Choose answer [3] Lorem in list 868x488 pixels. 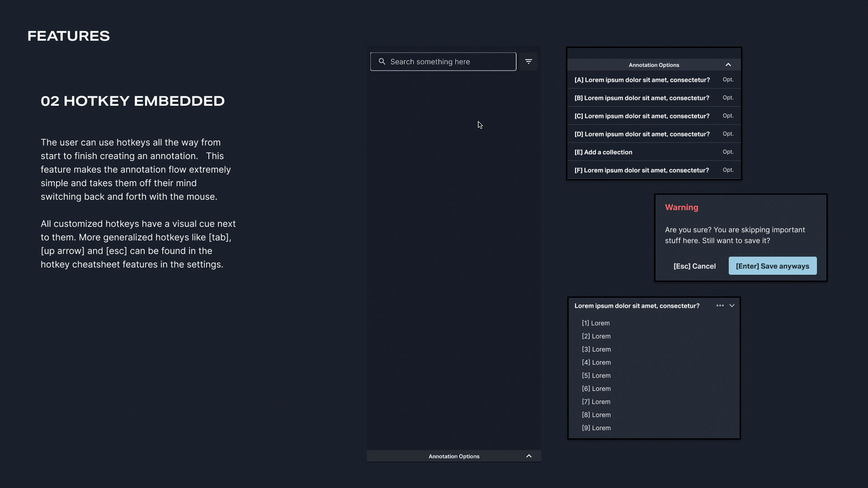coord(596,349)
